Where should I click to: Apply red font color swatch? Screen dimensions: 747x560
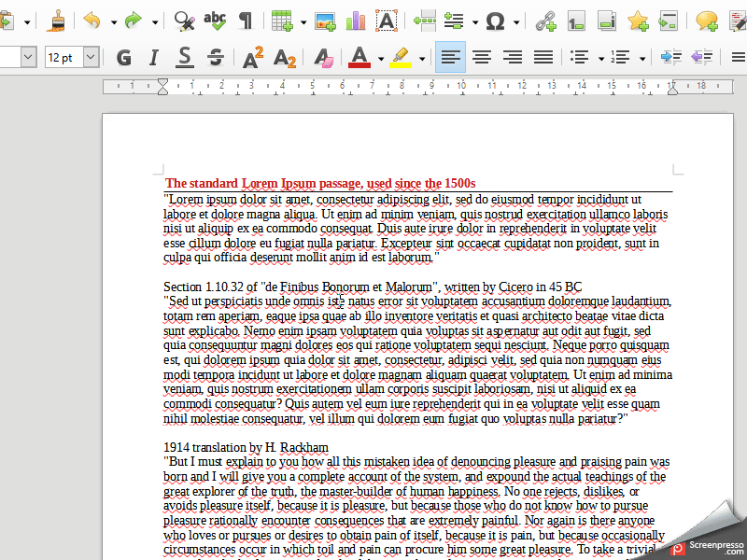(x=359, y=58)
